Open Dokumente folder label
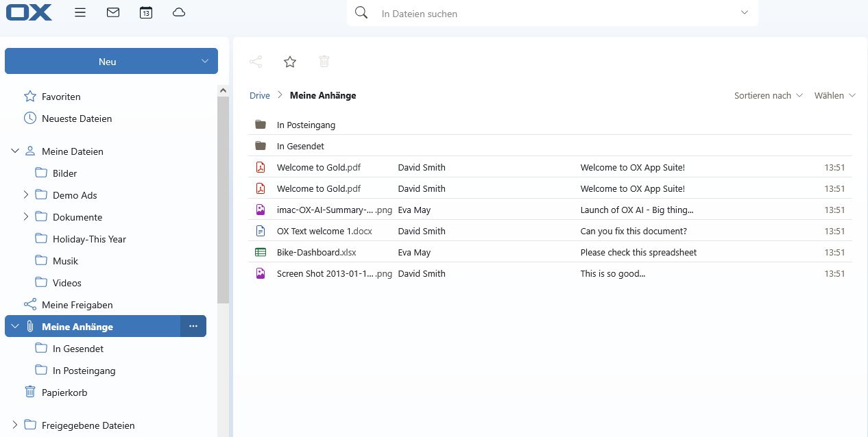This screenshot has height=437, width=868. 77,217
